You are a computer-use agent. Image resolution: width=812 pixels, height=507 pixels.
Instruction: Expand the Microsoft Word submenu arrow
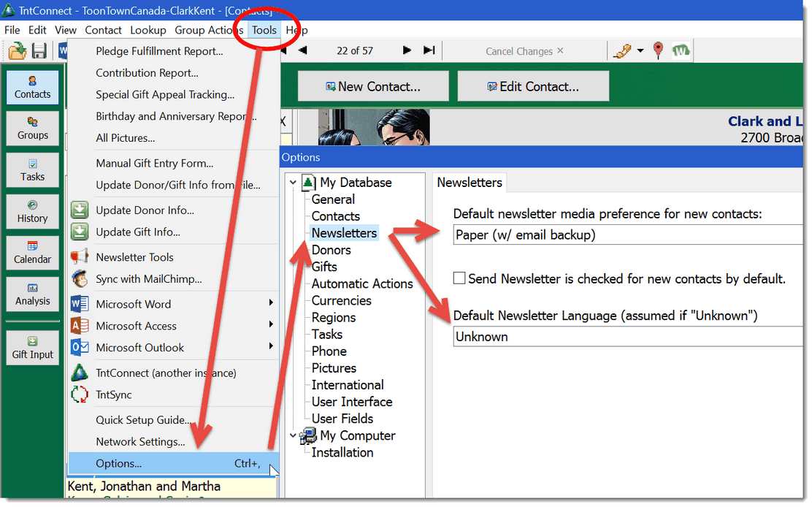270,303
